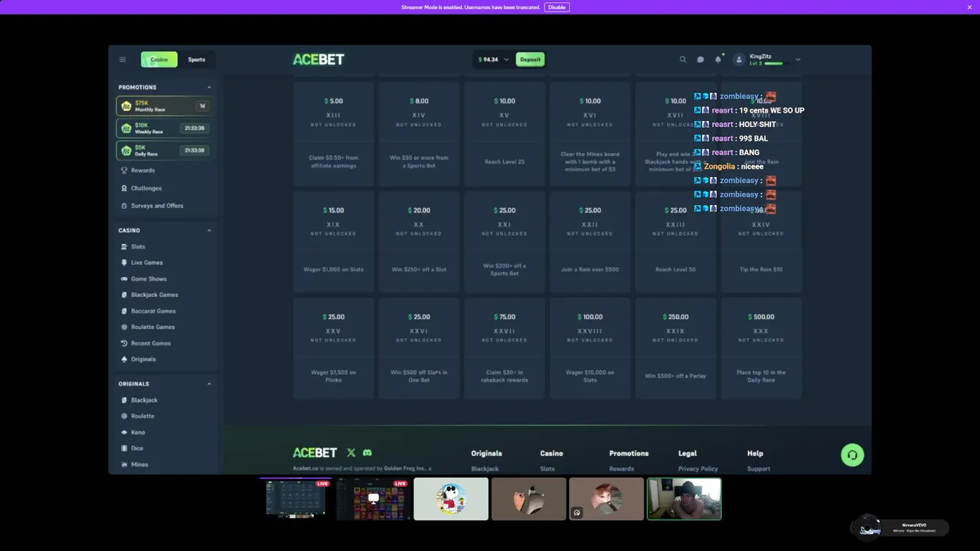Image resolution: width=980 pixels, height=551 pixels.
Task: Open the live support headset button
Action: click(x=852, y=455)
